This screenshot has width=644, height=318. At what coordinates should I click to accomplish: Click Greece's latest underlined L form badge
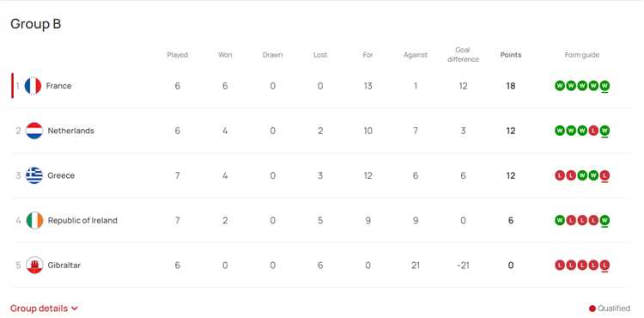pyautogui.click(x=605, y=175)
